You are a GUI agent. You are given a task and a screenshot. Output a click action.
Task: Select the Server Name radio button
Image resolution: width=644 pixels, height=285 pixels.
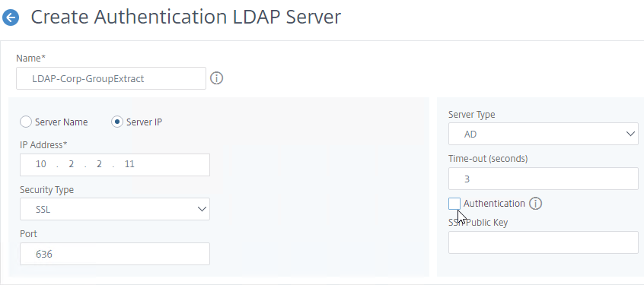click(26, 122)
